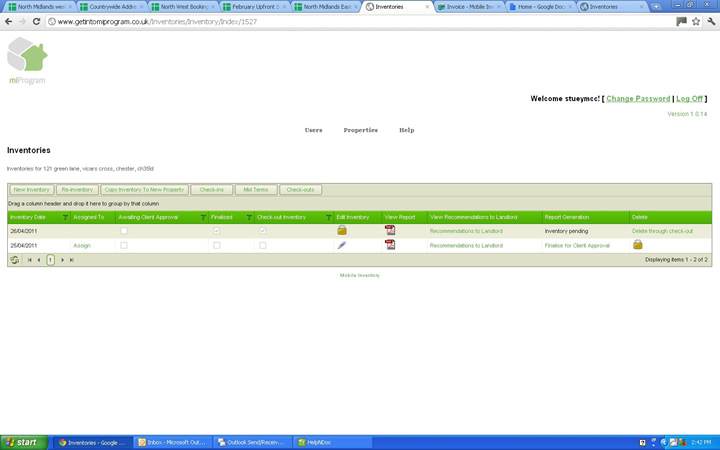Open PDF report for 25/04/2011 inventory

pyautogui.click(x=390, y=245)
